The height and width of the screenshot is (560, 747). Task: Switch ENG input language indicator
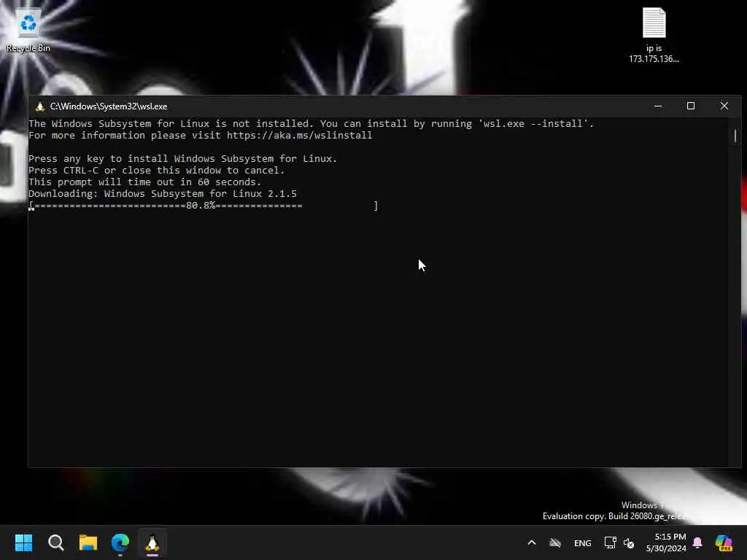point(583,542)
